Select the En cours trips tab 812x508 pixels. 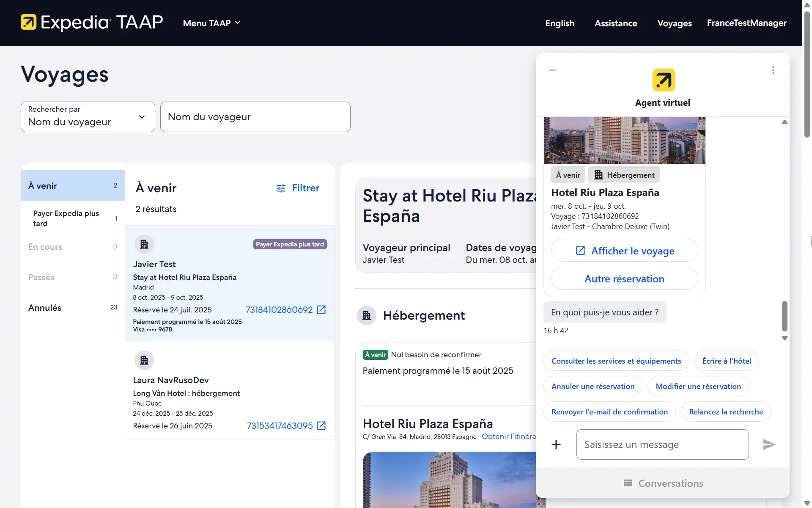click(x=73, y=247)
